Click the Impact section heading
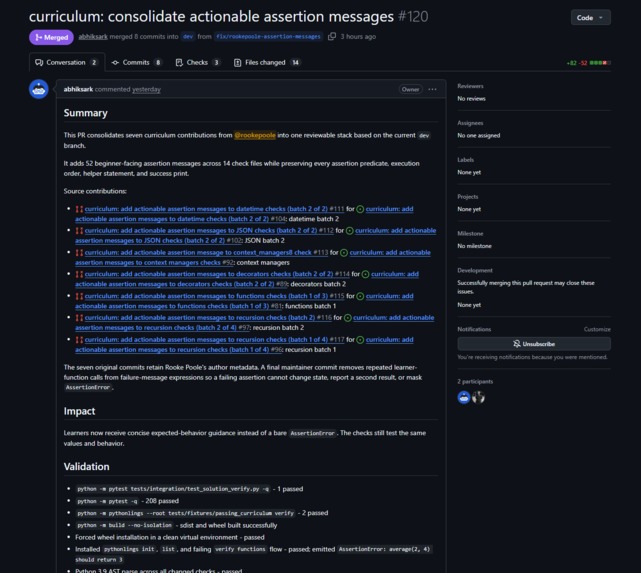The width and height of the screenshot is (641, 573). 79,411
